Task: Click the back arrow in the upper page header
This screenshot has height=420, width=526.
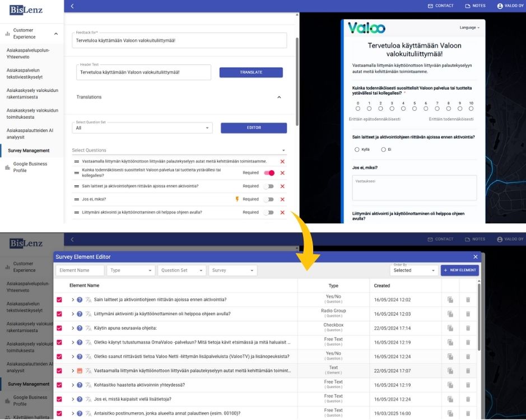Action: tap(72, 6)
